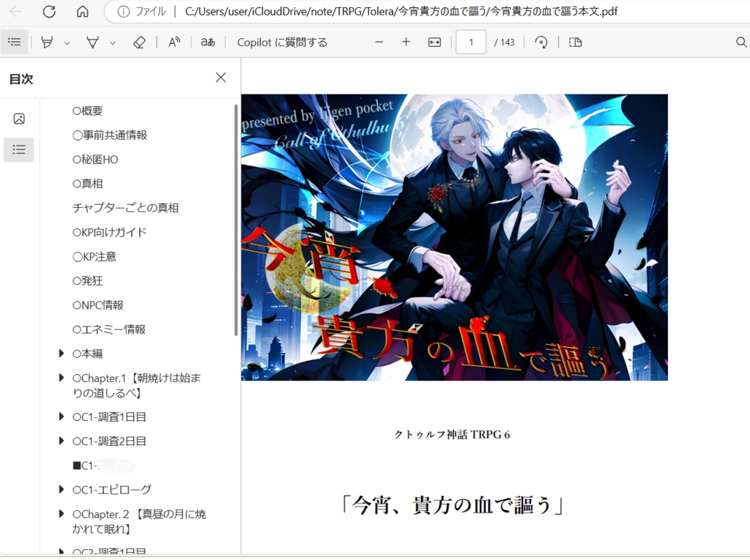The width and height of the screenshot is (750, 560).
Task: Jump to 〇エネミー情報
Action: (109, 329)
